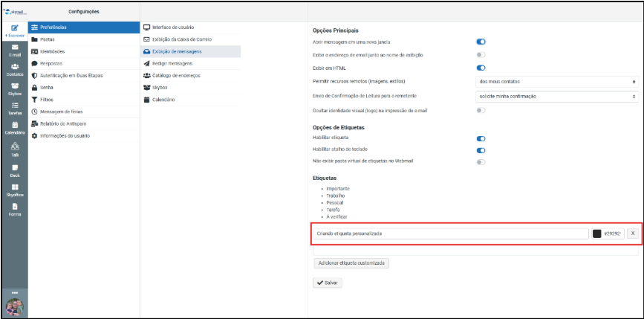644x319 pixels.
Task: Open the Deck icon in sidebar
Action: [15, 170]
